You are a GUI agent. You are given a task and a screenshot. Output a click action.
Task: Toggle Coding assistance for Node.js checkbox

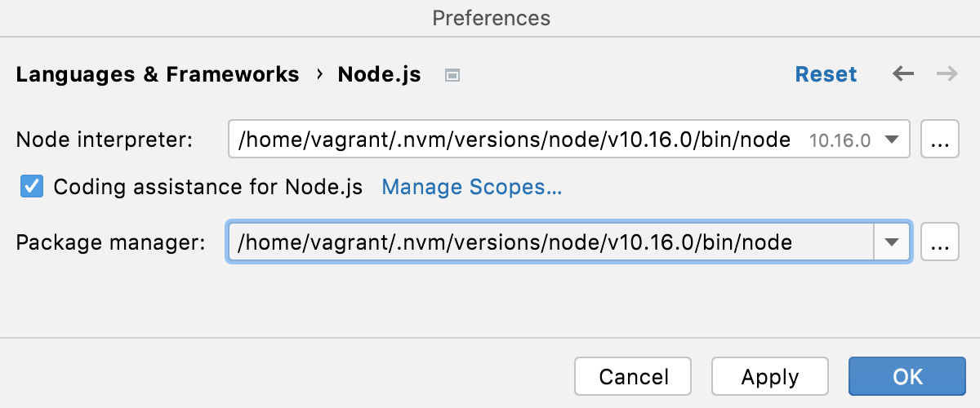[32, 187]
